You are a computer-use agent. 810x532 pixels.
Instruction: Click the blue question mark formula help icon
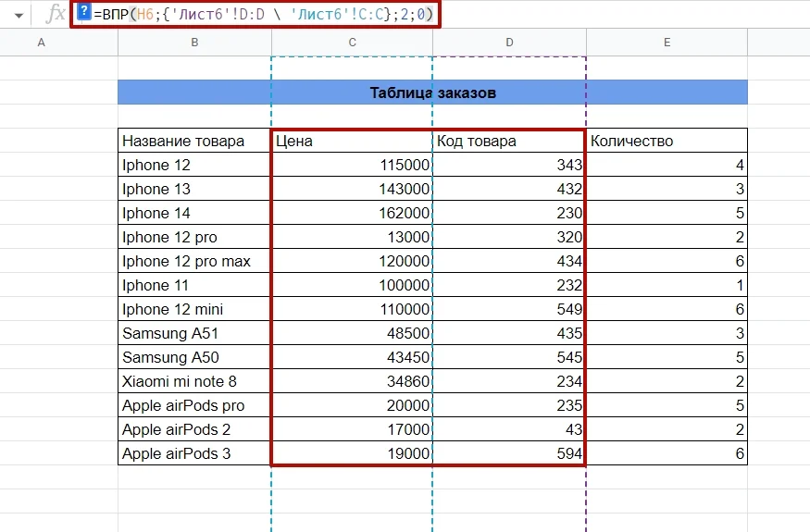point(83,13)
